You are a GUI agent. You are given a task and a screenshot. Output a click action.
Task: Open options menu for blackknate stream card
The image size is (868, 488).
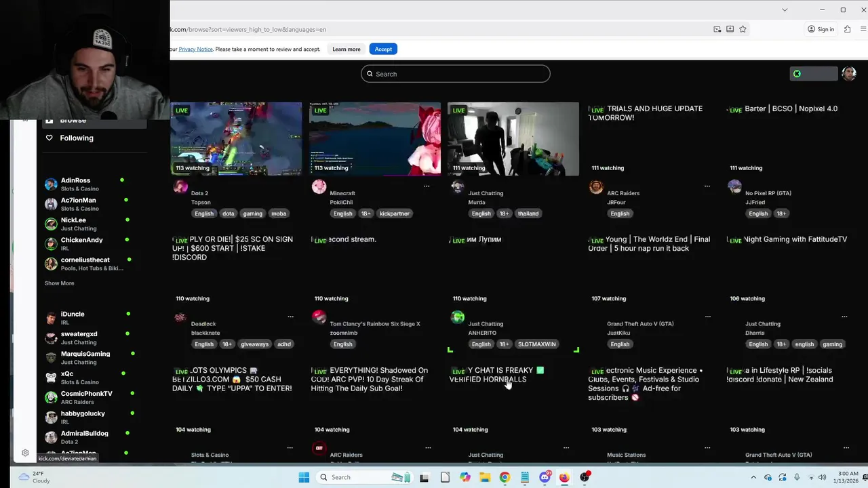point(290,317)
